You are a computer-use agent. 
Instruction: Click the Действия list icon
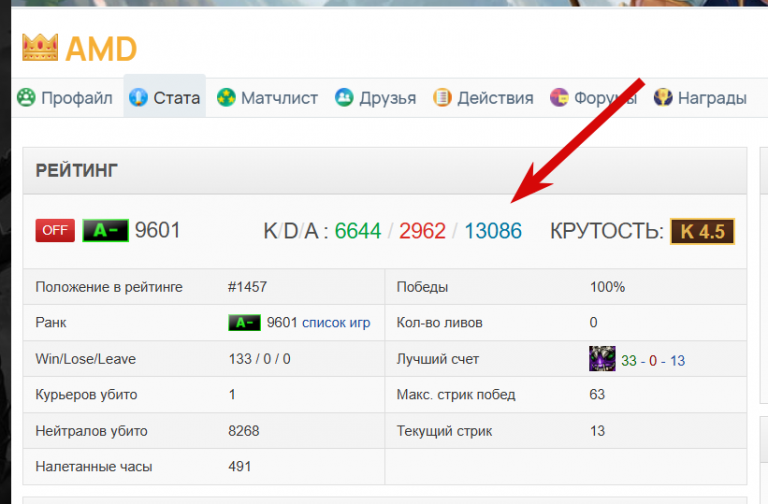(442, 97)
